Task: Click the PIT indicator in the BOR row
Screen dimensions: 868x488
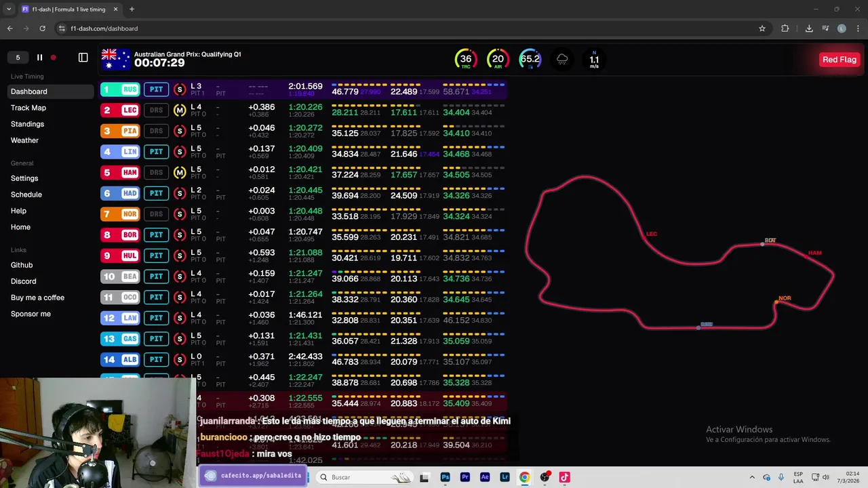Action: click(156, 235)
